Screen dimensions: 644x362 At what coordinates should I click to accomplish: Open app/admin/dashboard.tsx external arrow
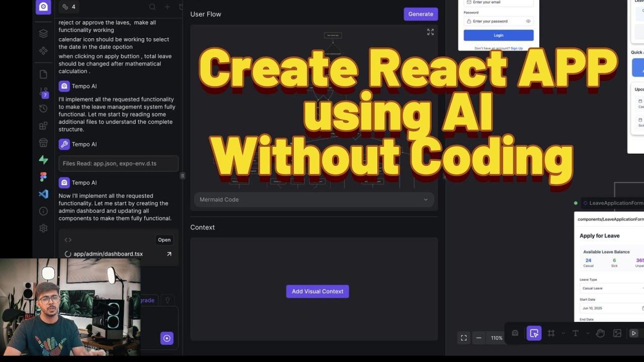169,254
